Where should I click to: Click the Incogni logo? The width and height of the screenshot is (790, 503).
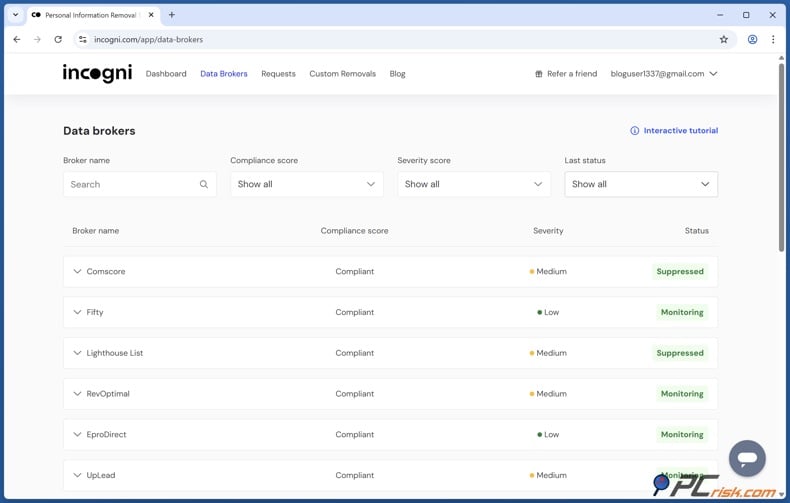point(97,73)
